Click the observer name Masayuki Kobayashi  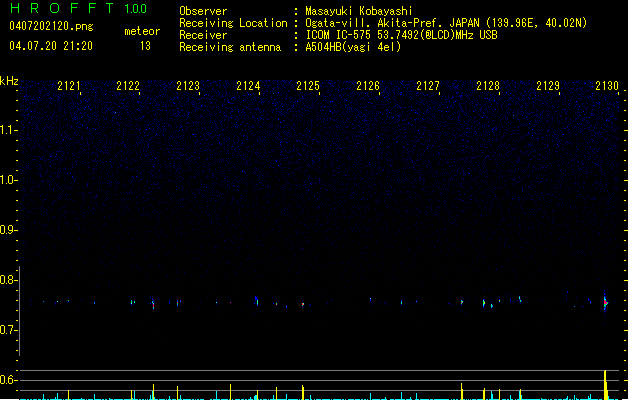[359, 11]
